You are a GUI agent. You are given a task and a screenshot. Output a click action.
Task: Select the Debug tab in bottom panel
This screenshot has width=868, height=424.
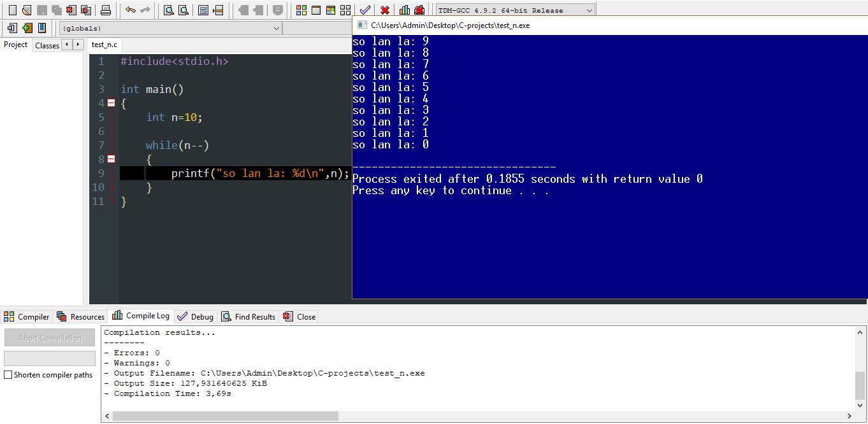pos(195,316)
